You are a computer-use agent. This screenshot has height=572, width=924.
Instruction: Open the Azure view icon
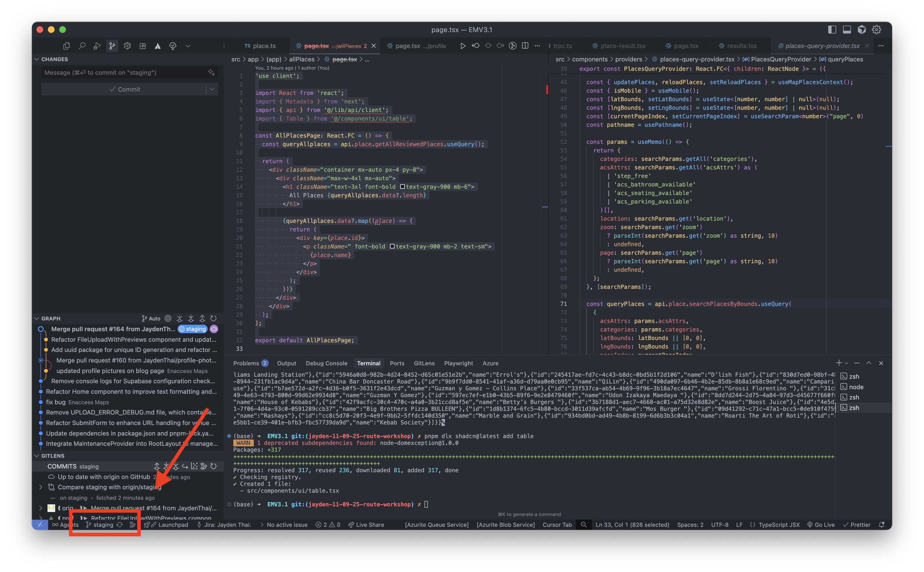[158, 46]
